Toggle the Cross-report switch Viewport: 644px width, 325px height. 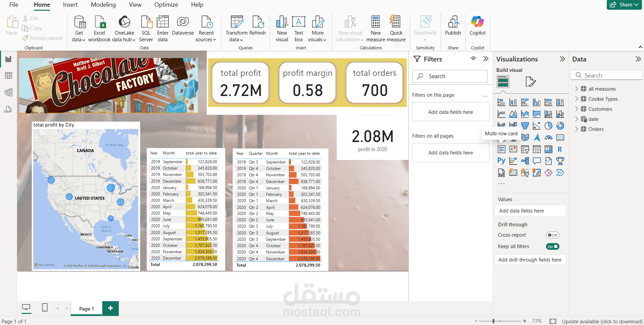(x=552, y=235)
